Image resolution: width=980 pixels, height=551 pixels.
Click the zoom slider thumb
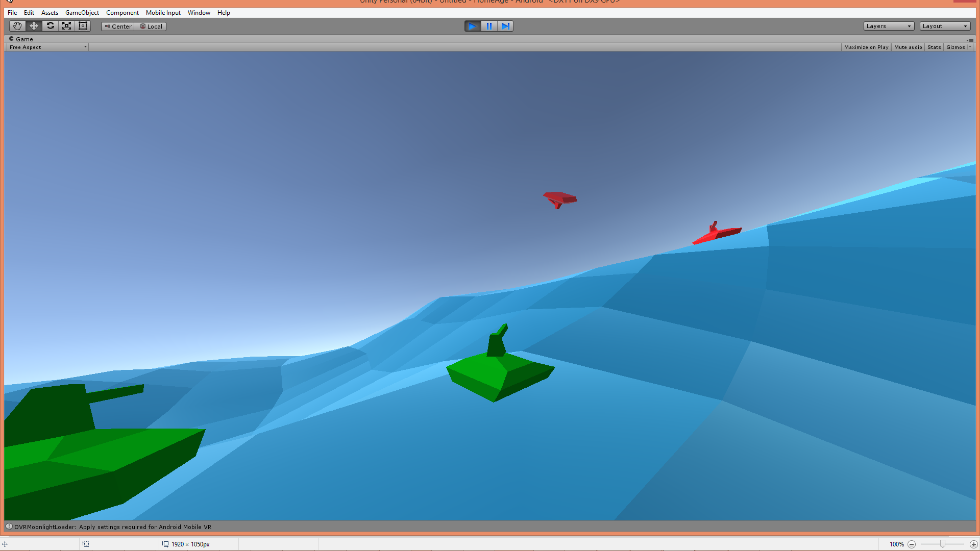[x=943, y=544]
